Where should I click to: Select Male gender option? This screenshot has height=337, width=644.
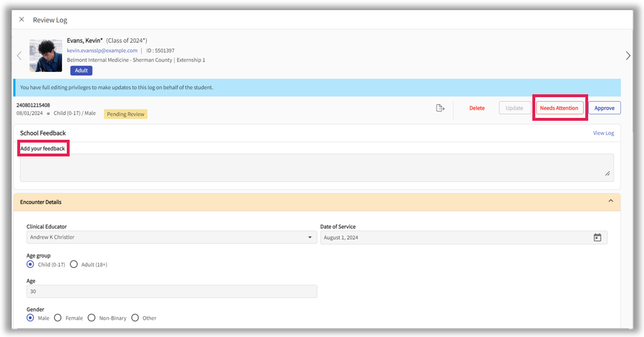pos(31,318)
